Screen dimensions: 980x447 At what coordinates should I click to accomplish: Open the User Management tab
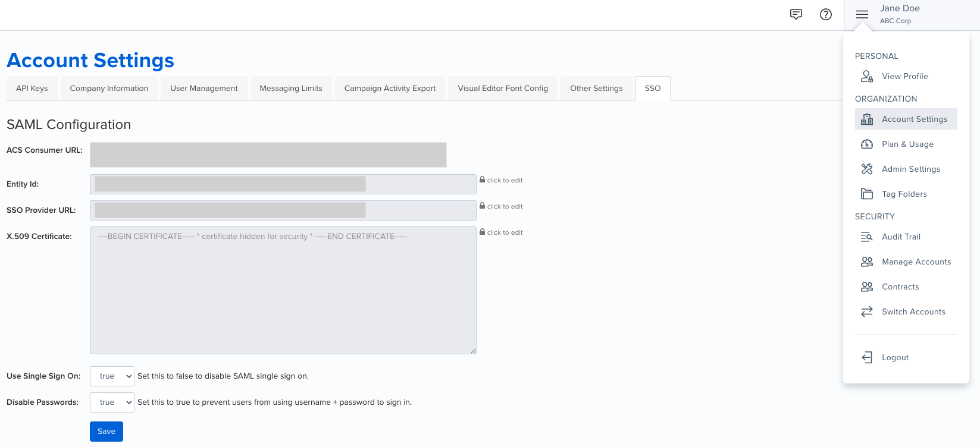[x=204, y=89]
